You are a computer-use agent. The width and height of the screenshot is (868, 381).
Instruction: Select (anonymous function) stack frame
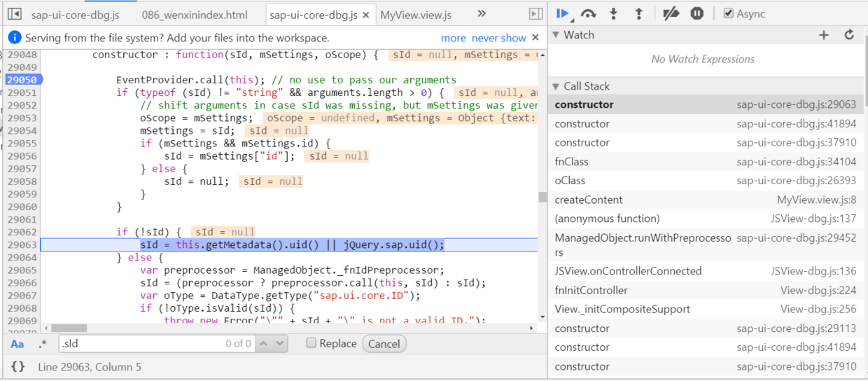pyautogui.click(x=706, y=219)
